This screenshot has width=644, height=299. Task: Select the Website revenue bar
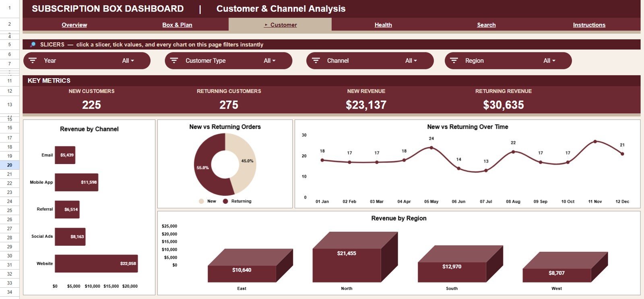(x=96, y=264)
